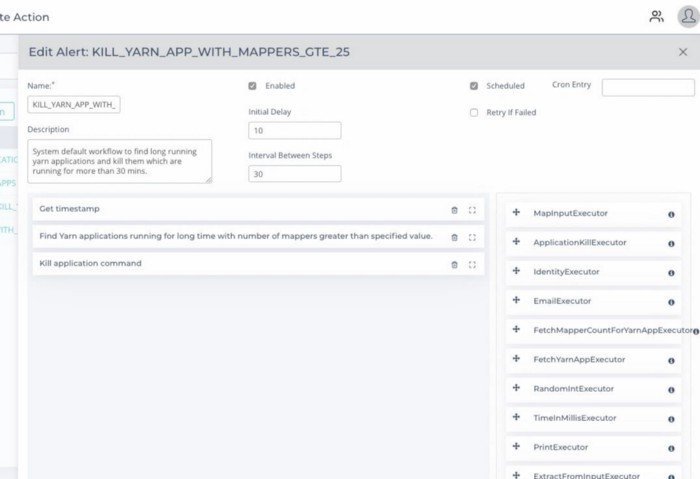Select the Get timestamp step row
The image size is (700, 479).
tap(258, 209)
